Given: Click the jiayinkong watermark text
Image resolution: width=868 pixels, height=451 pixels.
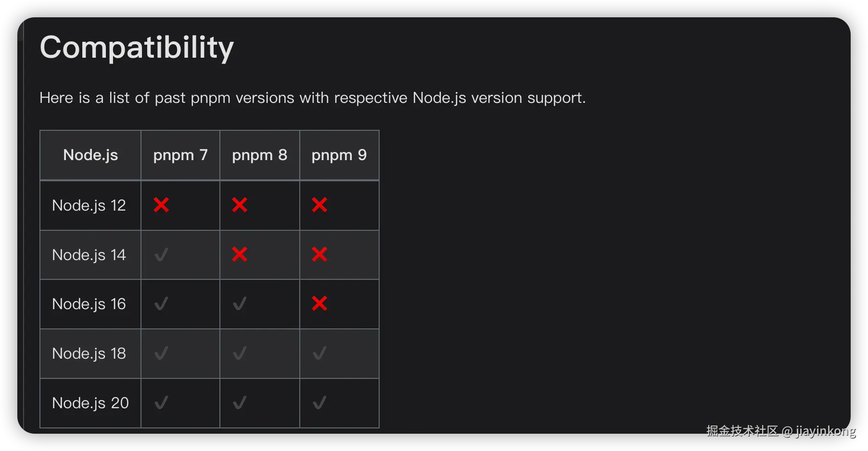Looking at the screenshot, I should [825, 431].
